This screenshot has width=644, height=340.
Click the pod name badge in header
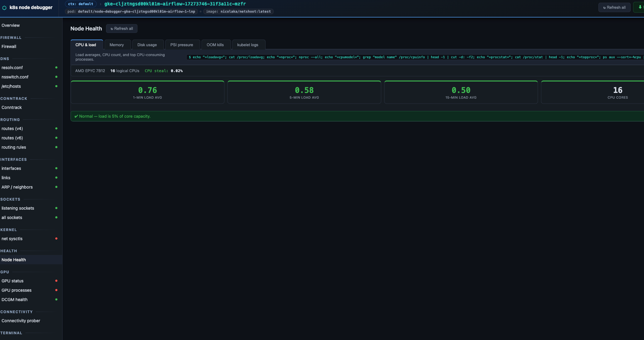(x=131, y=12)
